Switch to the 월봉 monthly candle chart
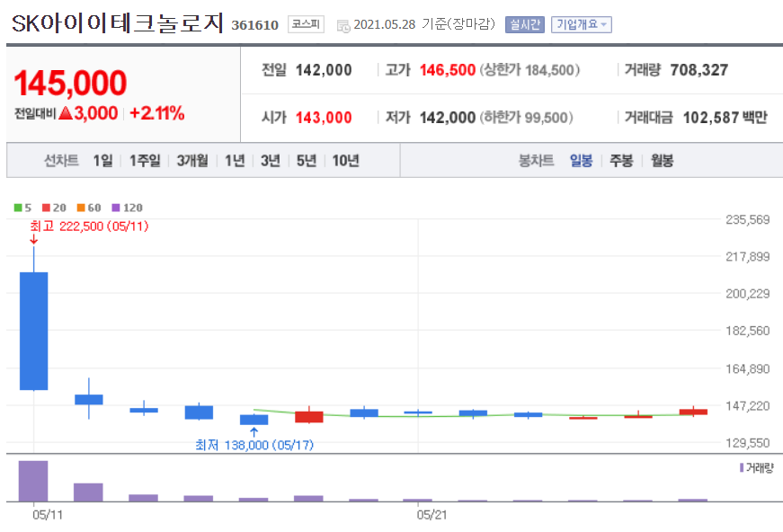Image resolution: width=783 pixels, height=532 pixels. [663, 161]
